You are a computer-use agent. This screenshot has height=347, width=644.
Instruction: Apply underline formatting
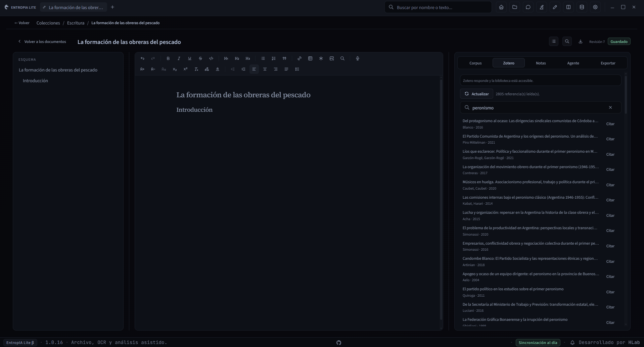pyautogui.click(x=190, y=58)
